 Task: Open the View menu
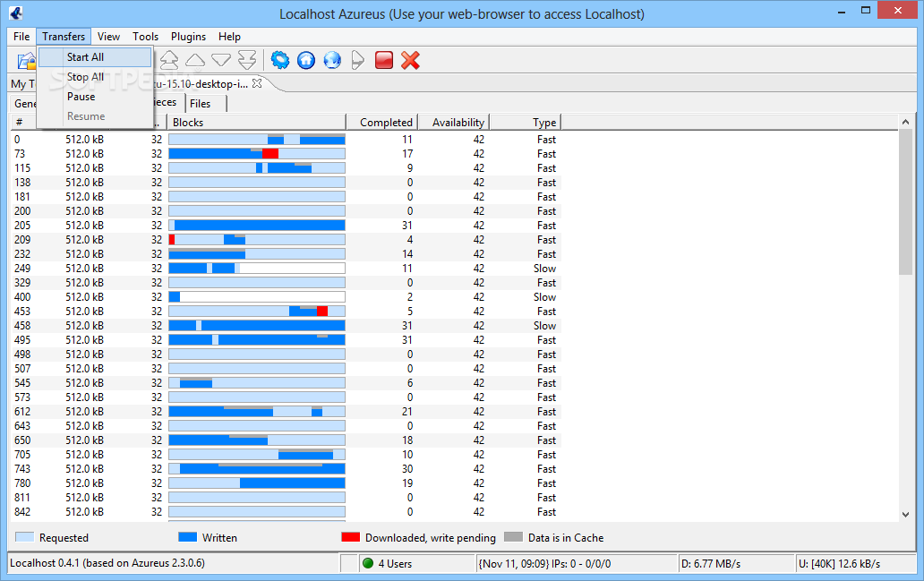[x=108, y=37]
